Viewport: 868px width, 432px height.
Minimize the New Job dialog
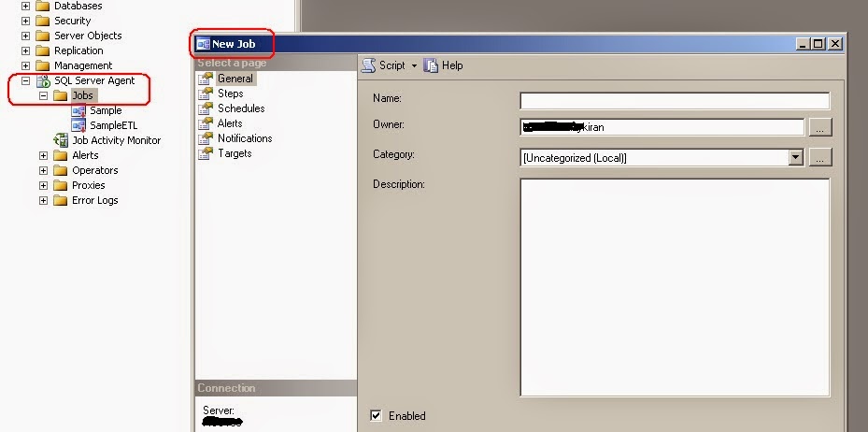pos(803,44)
